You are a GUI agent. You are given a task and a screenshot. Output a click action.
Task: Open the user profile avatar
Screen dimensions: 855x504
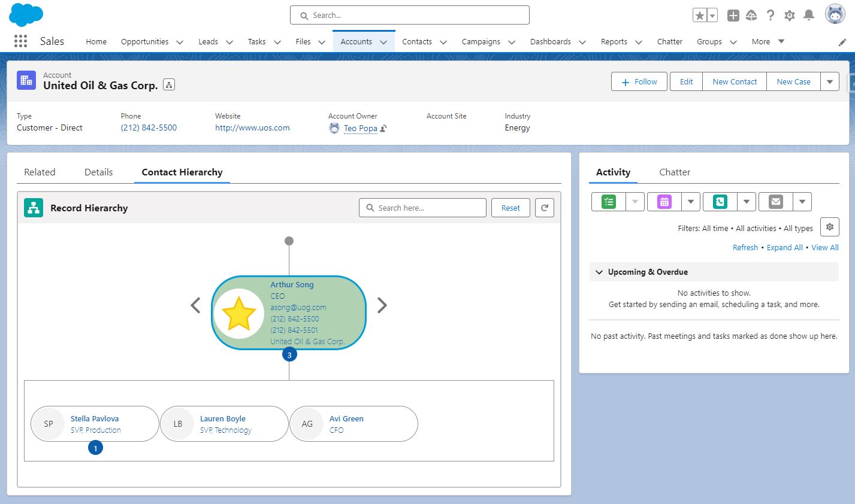(x=835, y=14)
